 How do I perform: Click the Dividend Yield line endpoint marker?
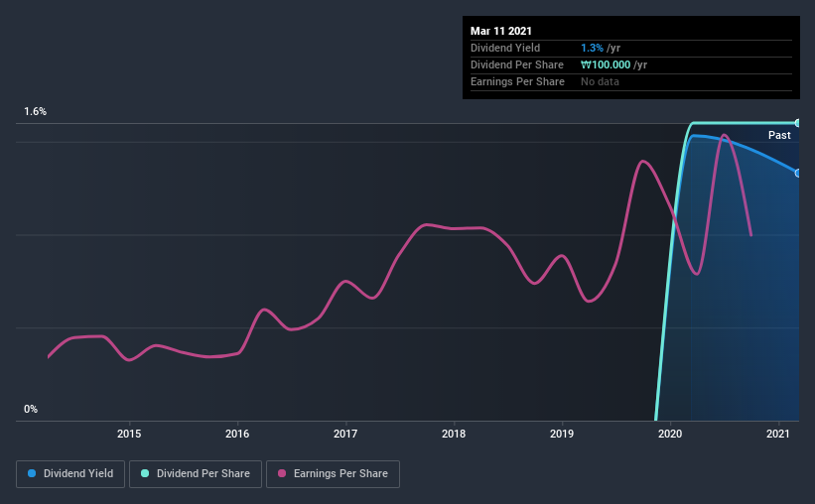pyautogui.click(x=797, y=173)
